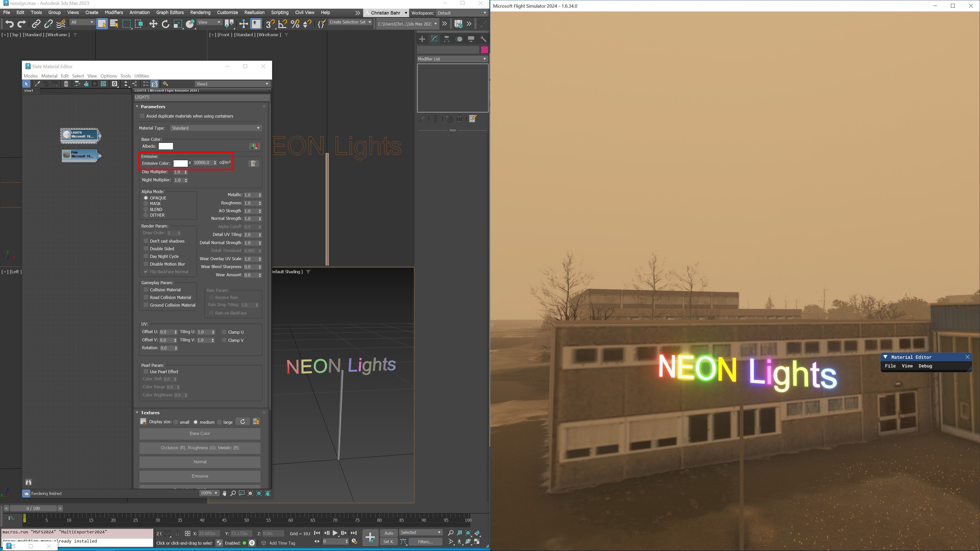Click the Emissive Color swatch
Viewport: 980px width, 551px height.
180,163
